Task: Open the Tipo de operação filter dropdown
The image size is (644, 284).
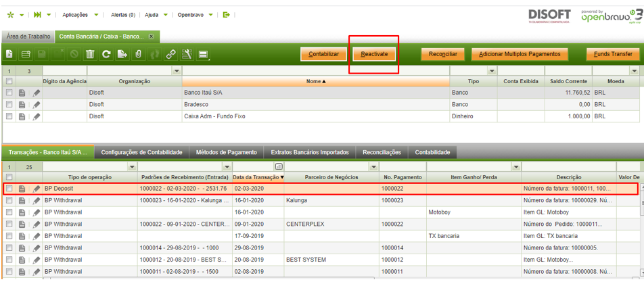Action: [133, 166]
